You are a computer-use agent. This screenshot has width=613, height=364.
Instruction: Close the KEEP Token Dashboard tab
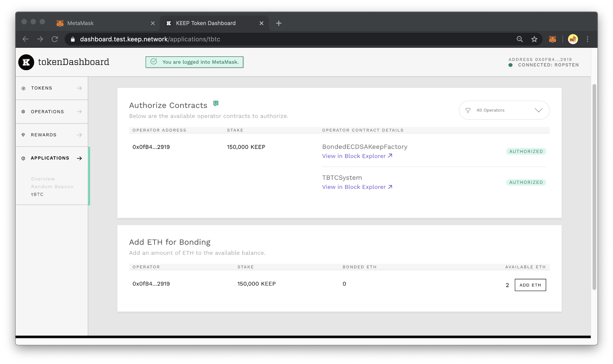tap(261, 23)
